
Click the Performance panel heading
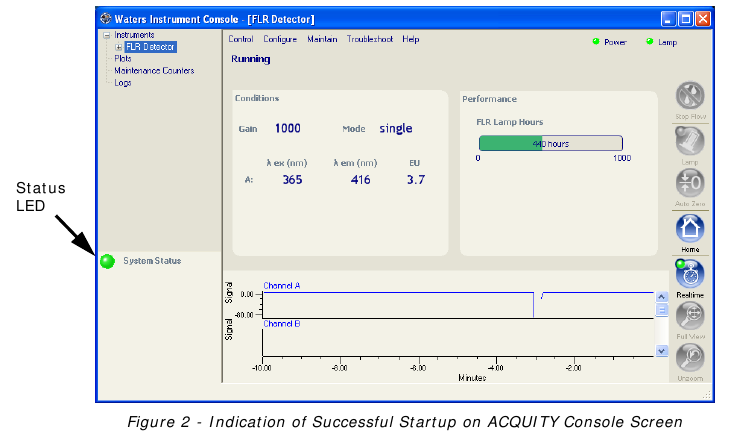coord(490,99)
